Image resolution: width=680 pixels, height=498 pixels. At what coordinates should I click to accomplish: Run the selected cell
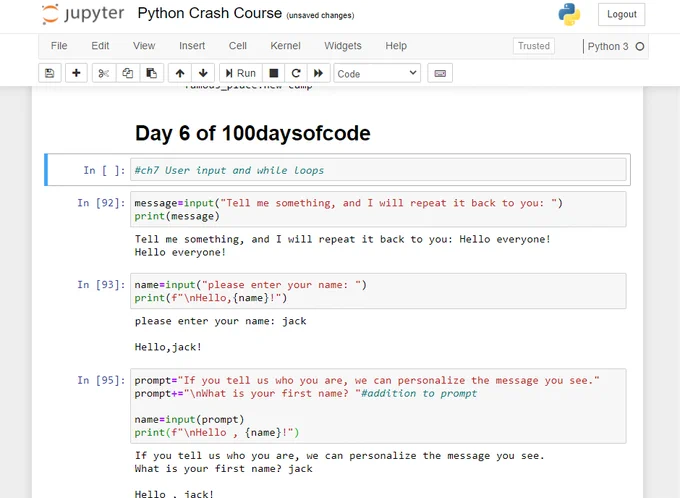click(x=241, y=73)
